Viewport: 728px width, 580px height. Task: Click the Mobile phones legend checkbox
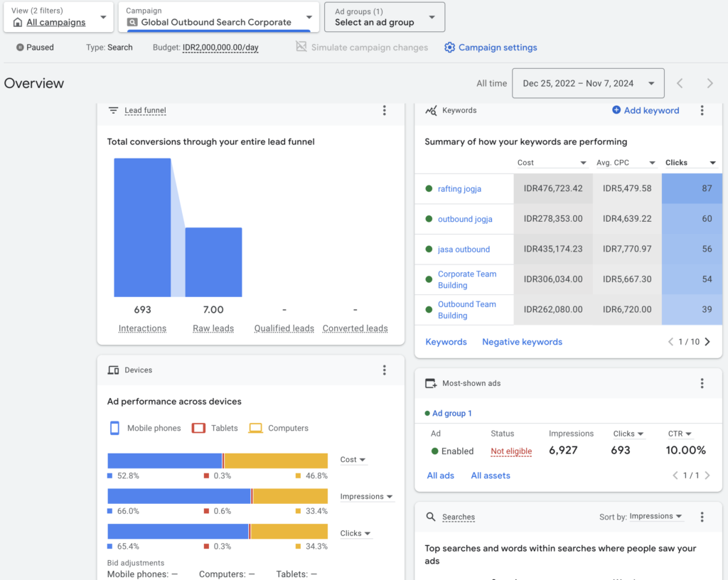click(x=113, y=428)
